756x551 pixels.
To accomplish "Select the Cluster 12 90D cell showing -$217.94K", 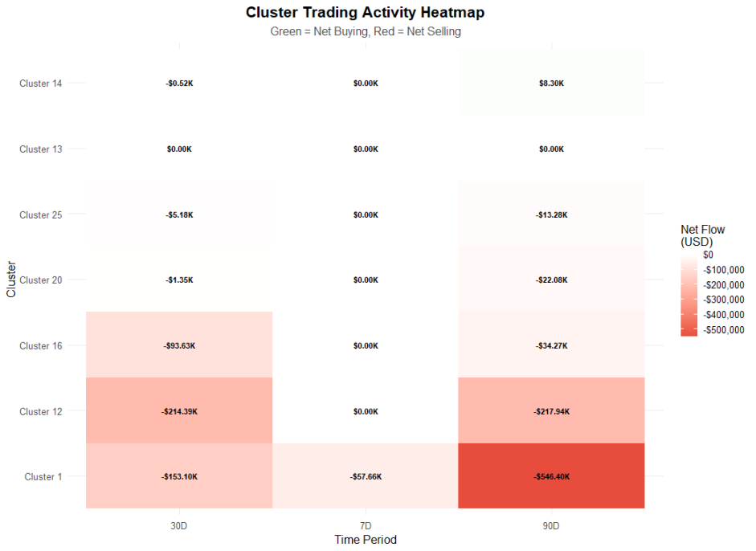I will pos(551,411).
